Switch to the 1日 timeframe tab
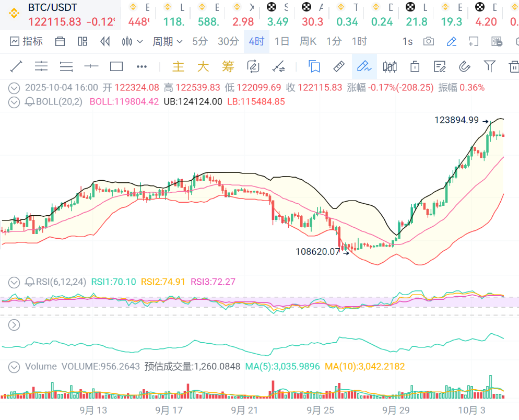Viewport: 519px width, 420px height. tap(282, 41)
